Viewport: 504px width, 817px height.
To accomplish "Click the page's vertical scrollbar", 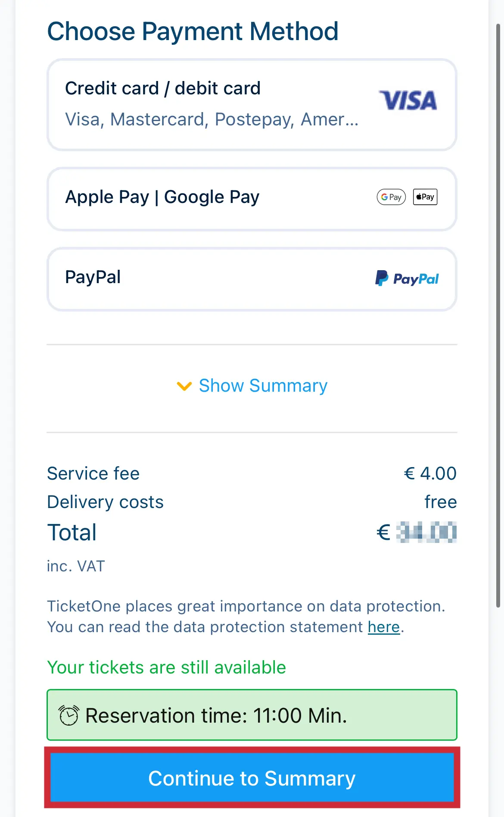I will pyautogui.click(x=498, y=315).
